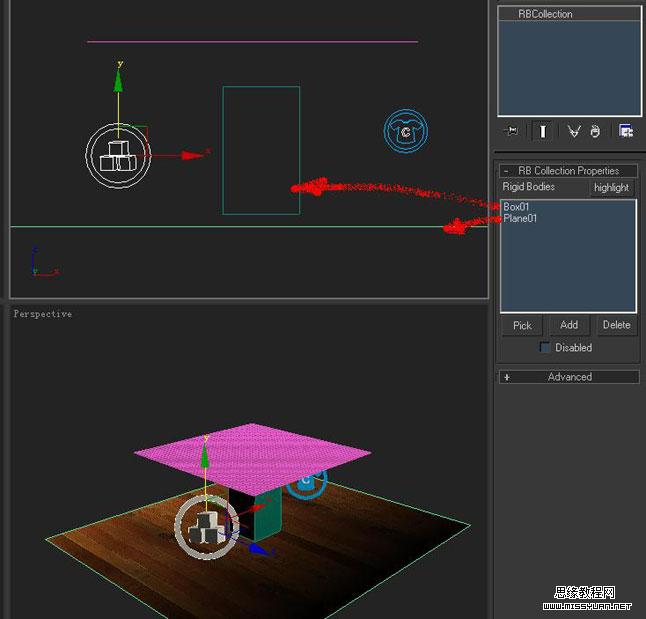
Task: Click the Pin Stack icon
Action: click(511, 131)
